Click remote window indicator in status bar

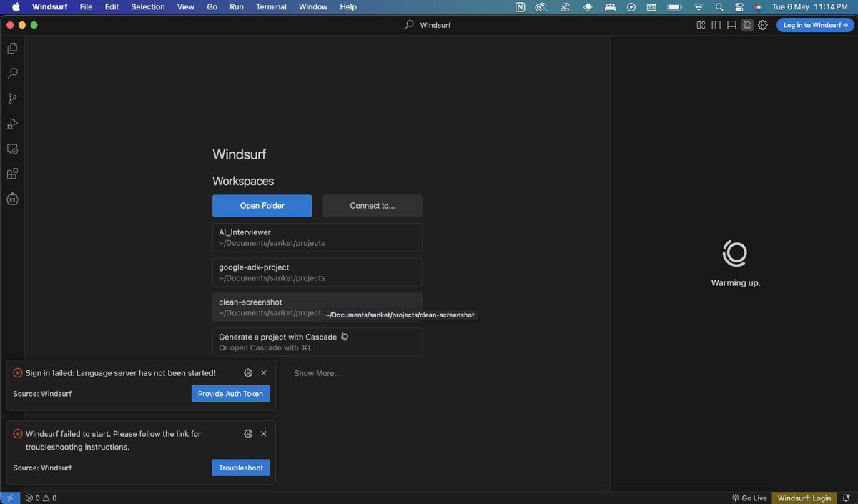[x=10, y=498]
